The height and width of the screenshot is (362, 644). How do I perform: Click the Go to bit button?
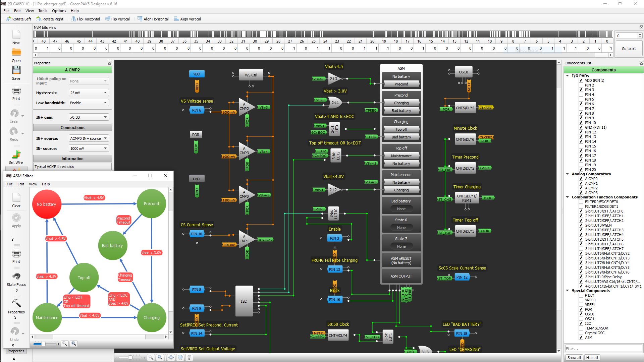(x=629, y=49)
